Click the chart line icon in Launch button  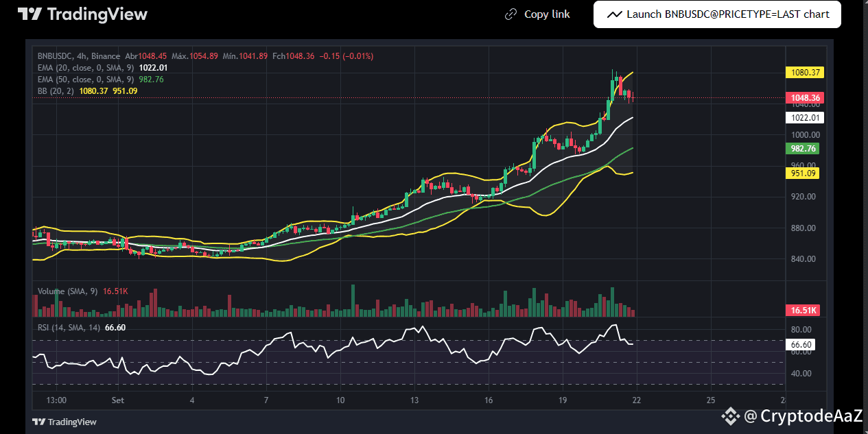(614, 14)
